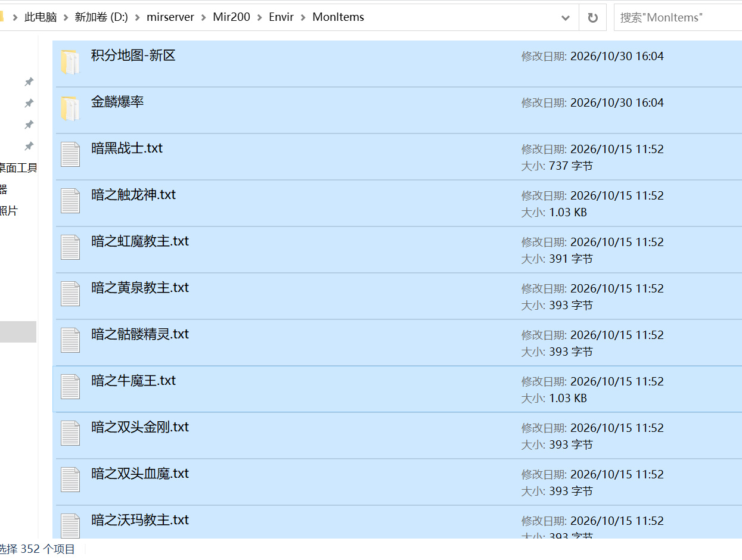Select the 积分地图-新区 folder name
This screenshot has height=560, width=742.
tap(134, 55)
